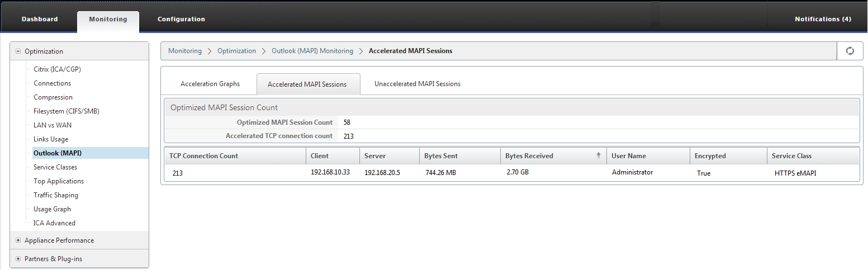The height and width of the screenshot is (274, 868).
Task: Open Filesystem (CIFS/SMB) monitoring
Action: click(x=67, y=111)
